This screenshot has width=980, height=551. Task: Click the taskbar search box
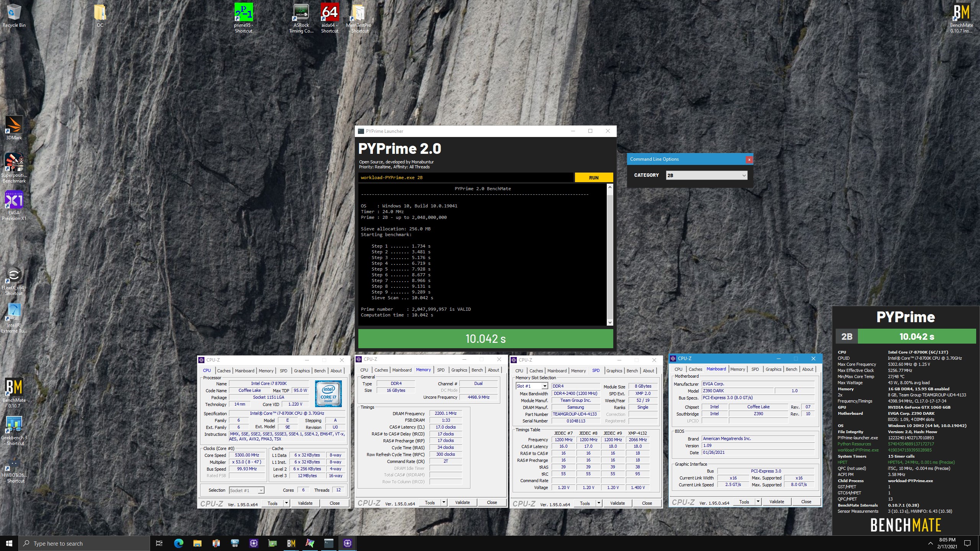coord(84,543)
